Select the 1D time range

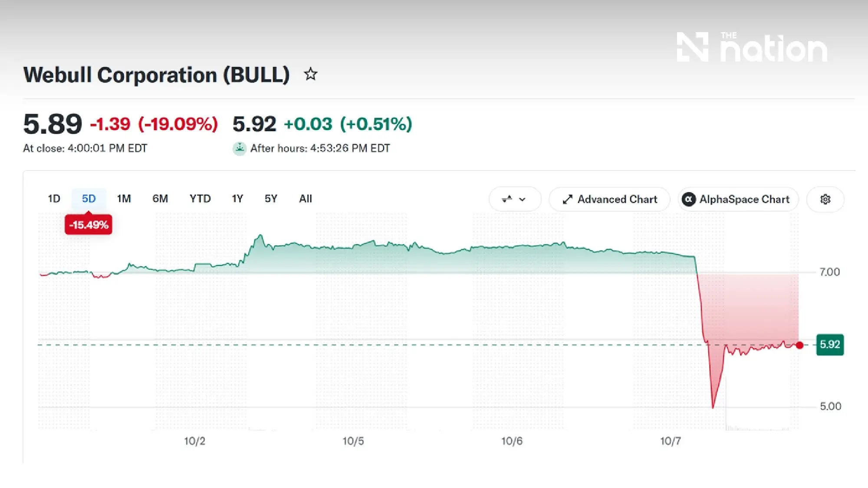tap(54, 199)
